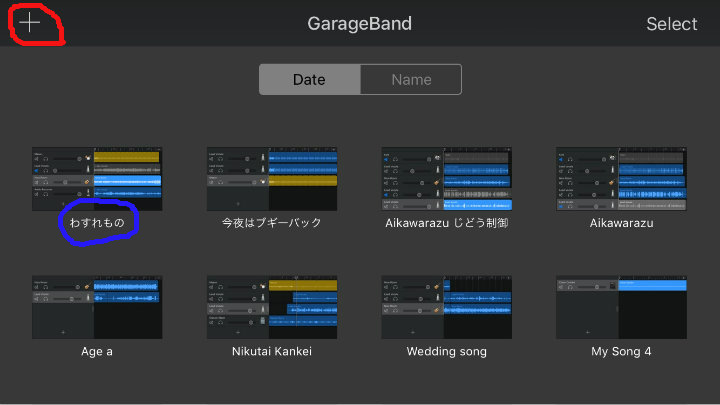Sort songs by Name
Image resolution: width=720 pixels, height=405 pixels.
click(x=411, y=79)
